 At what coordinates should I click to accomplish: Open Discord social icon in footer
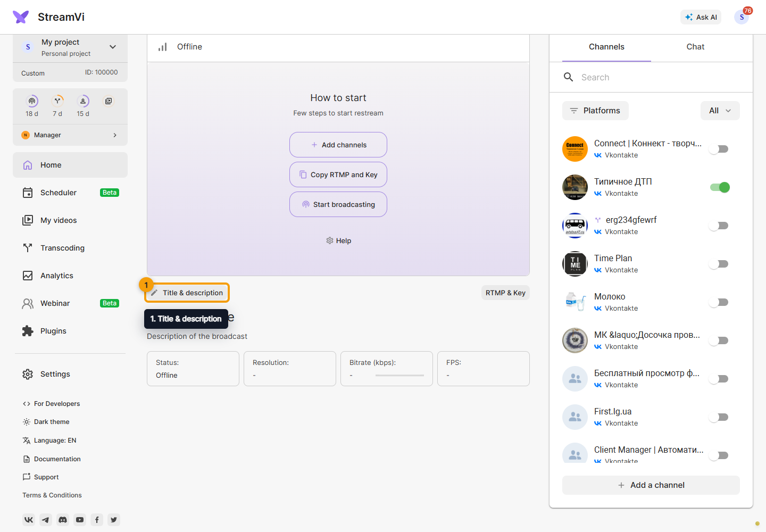63,520
